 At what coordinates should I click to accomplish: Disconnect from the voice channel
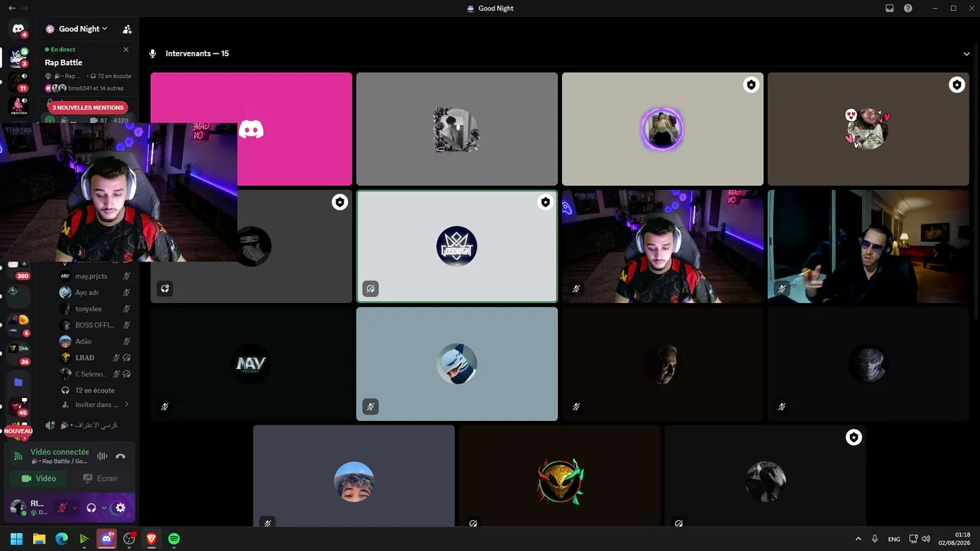[120, 456]
